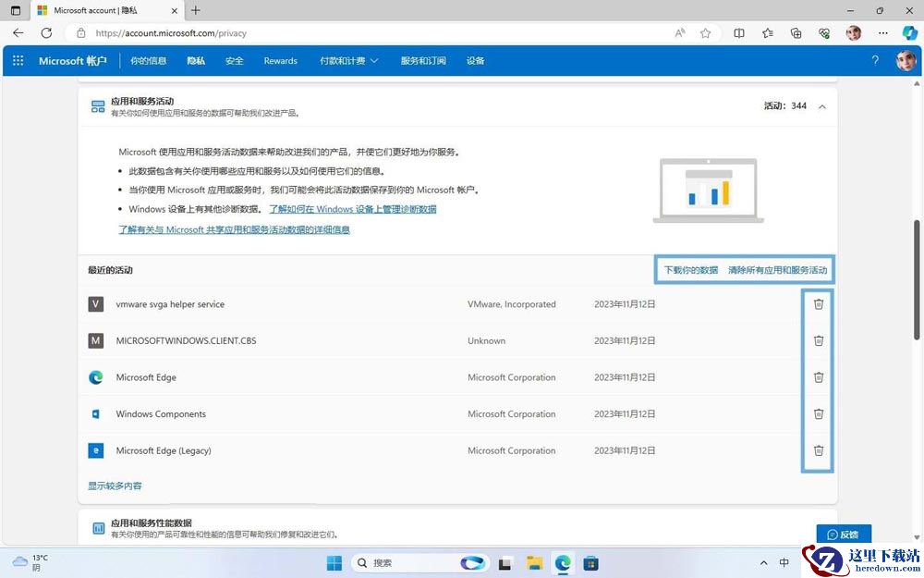Close the Microsoft account browser tab
Image resolution: width=924 pixels, height=578 pixels.
(x=175, y=10)
